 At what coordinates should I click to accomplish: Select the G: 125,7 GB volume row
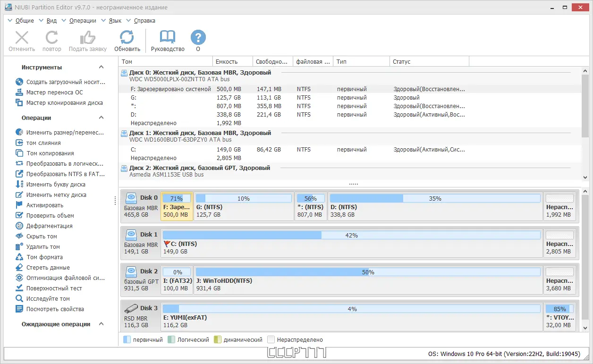point(350,98)
